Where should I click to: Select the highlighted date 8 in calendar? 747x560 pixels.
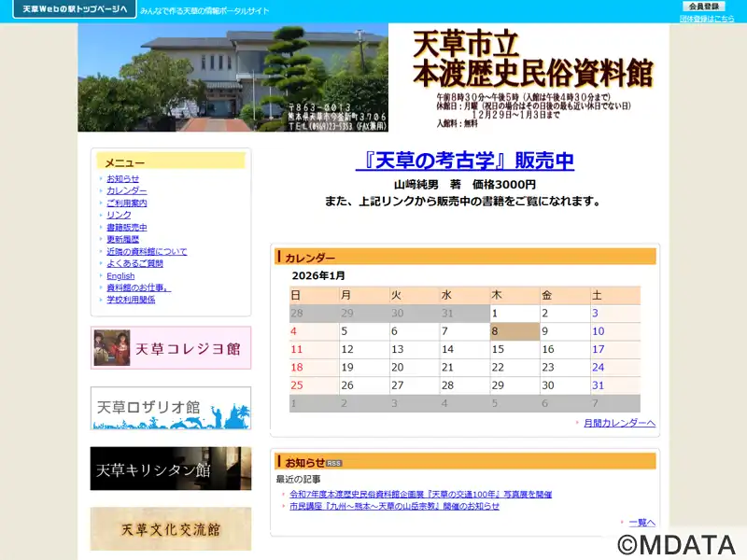(x=514, y=331)
